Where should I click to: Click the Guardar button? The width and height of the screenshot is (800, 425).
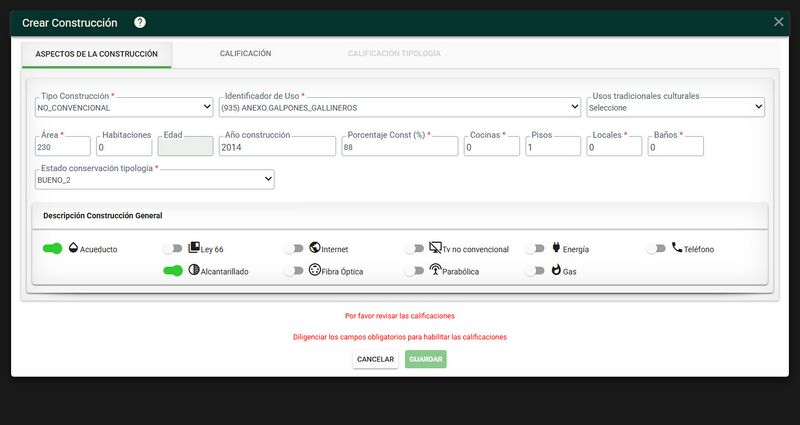(x=426, y=359)
